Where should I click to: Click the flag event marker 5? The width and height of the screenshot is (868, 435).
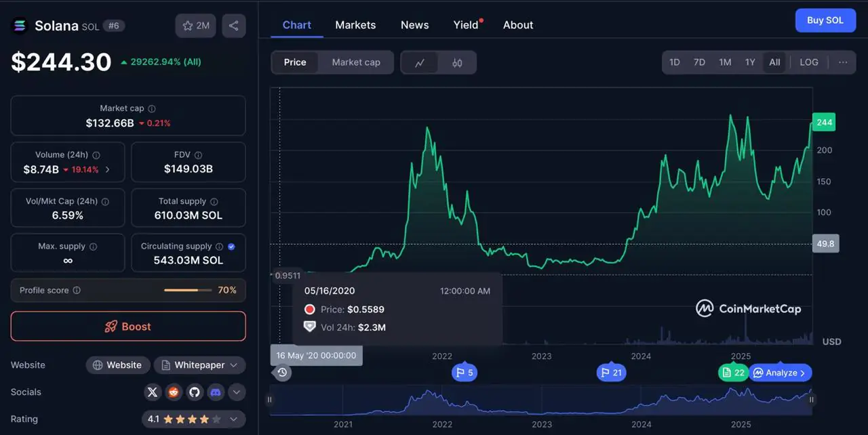[465, 373]
